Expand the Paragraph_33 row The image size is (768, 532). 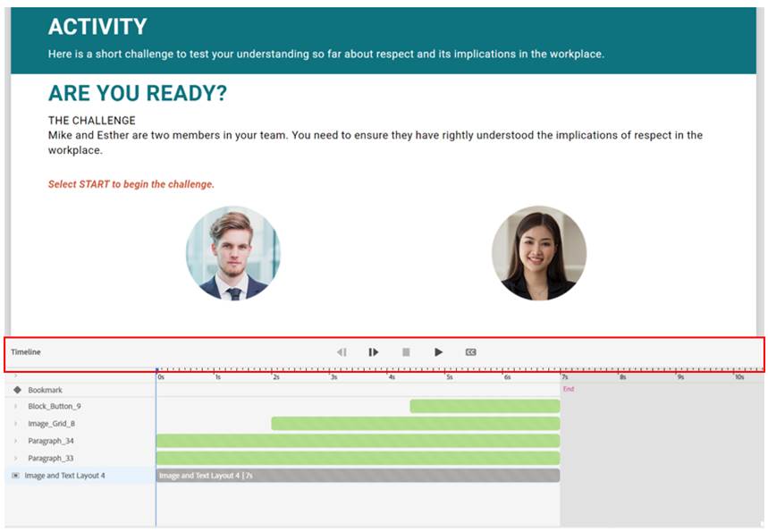15,458
